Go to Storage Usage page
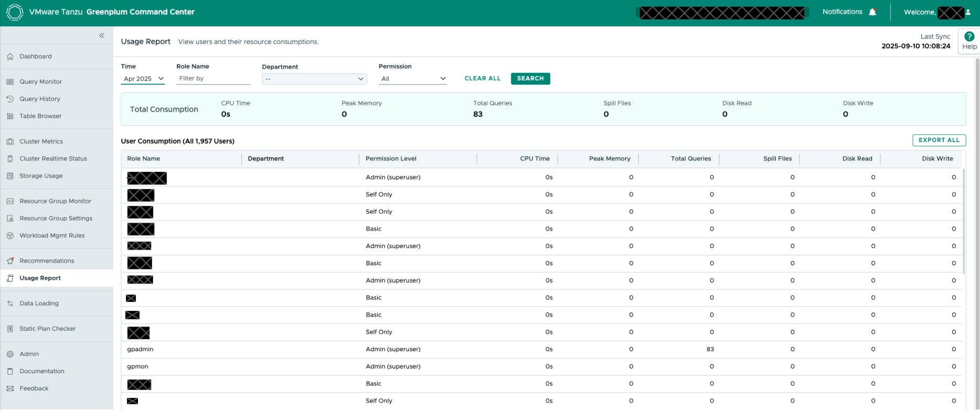The width and height of the screenshot is (980, 411). click(41, 176)
